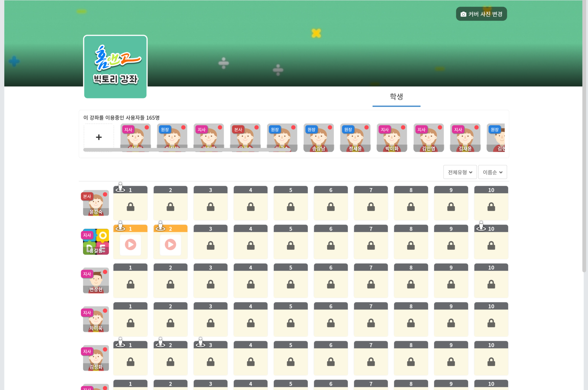Open 변상현's student avatar
Image resolution: width=588 pixels, height=390 pixels.
(96, 280)
